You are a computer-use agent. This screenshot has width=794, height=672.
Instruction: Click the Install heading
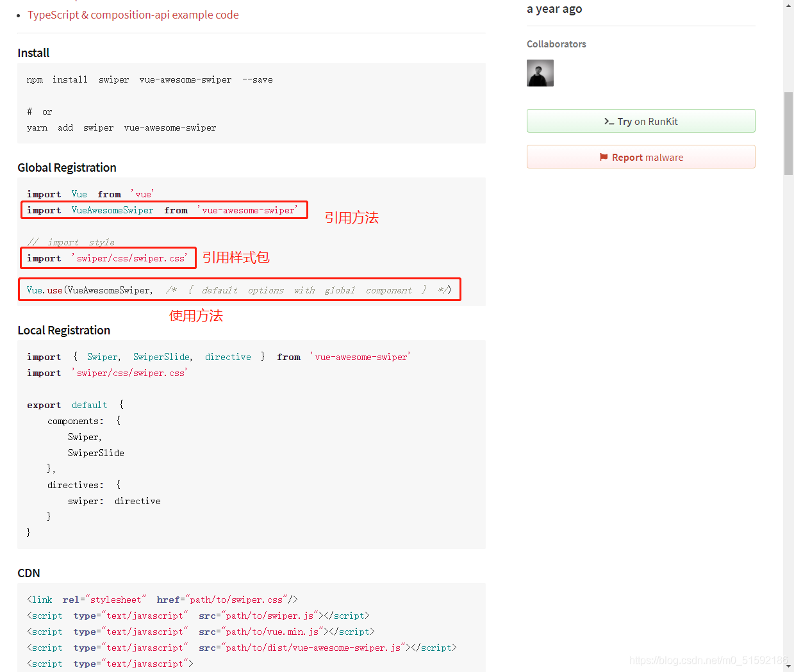pos(33,53)
